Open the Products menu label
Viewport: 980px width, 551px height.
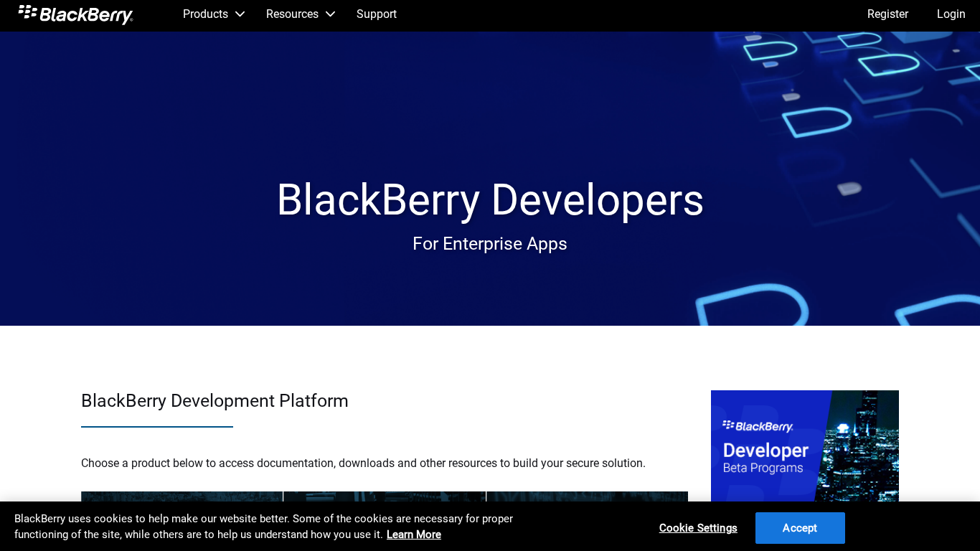pos(205,14)
